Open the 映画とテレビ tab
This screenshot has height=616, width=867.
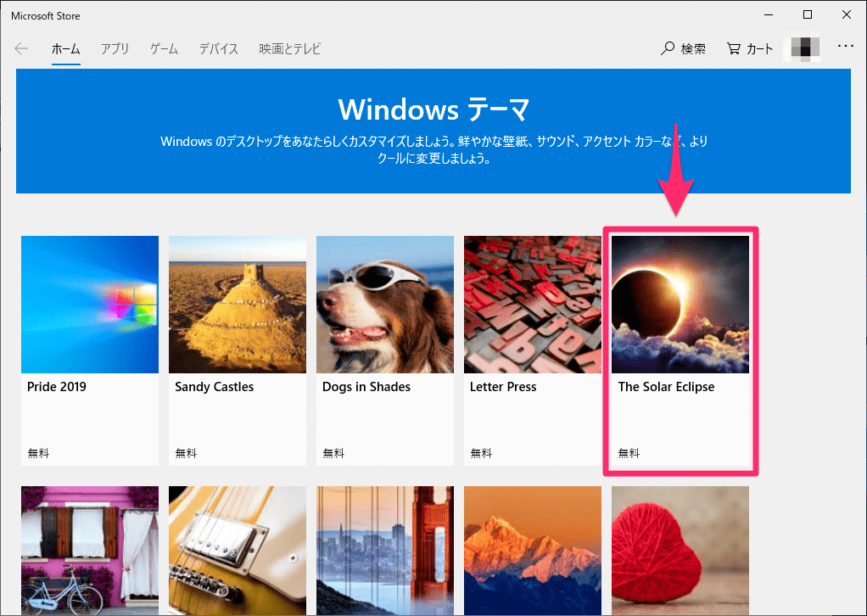[290, 48]
